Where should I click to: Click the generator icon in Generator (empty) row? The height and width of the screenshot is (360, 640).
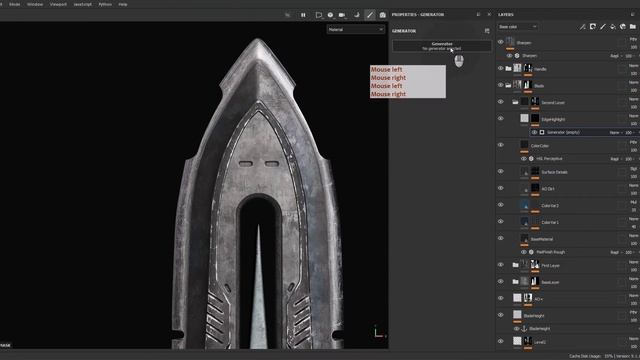coord(542,133)
